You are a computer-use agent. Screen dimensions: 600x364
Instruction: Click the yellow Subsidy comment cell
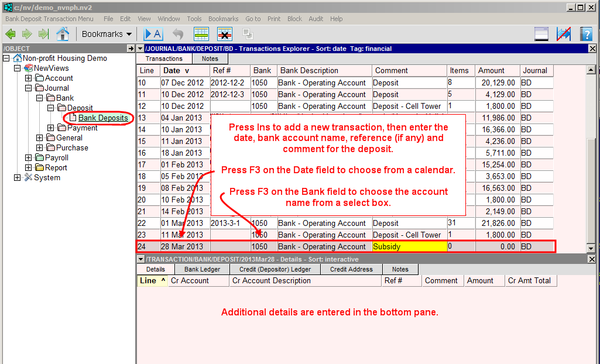409,246
